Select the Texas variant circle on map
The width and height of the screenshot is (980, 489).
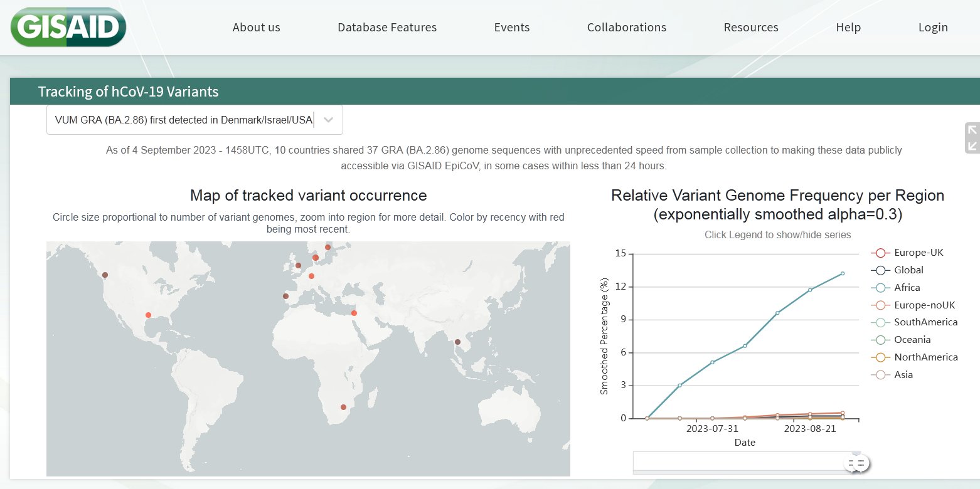pyautogui.click(x=148, y=315)
